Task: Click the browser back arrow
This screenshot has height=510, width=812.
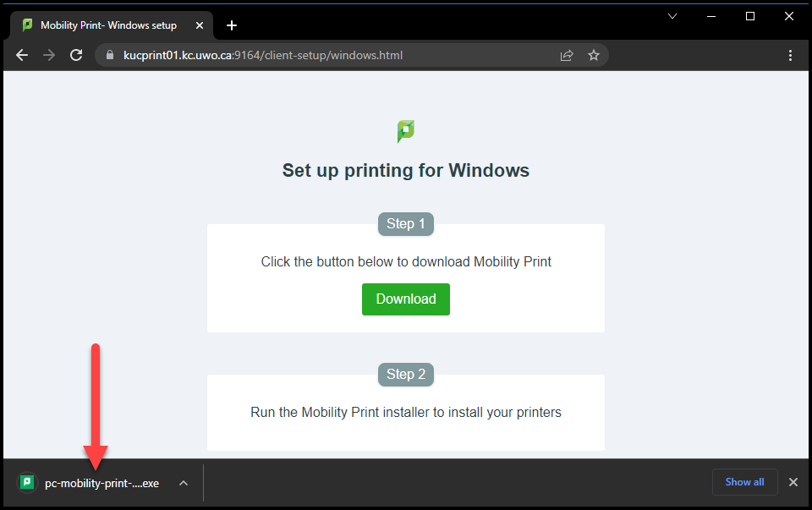Action: tap(22, 56)
